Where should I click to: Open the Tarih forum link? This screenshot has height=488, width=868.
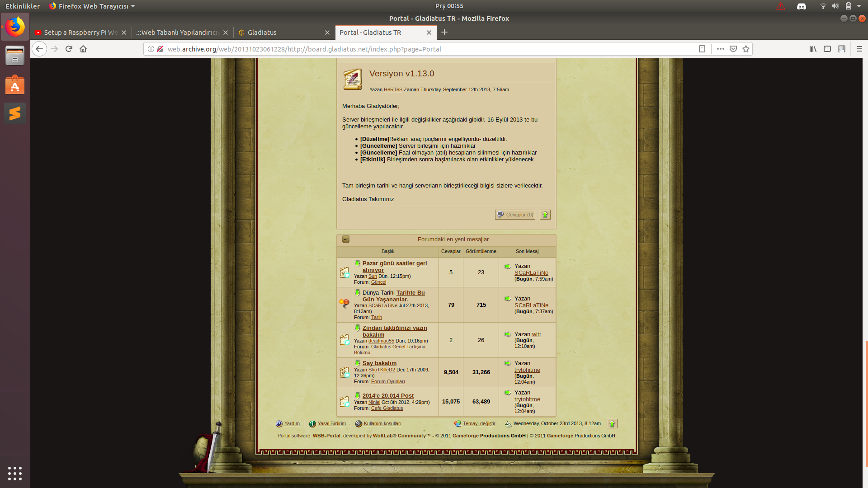pyautogui.click(x=377, y=317)
